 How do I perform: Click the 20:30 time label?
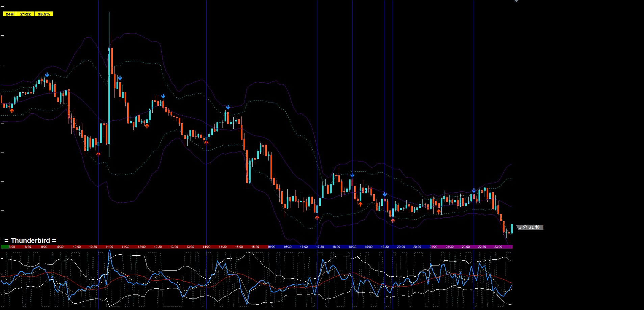pos(417,247)
